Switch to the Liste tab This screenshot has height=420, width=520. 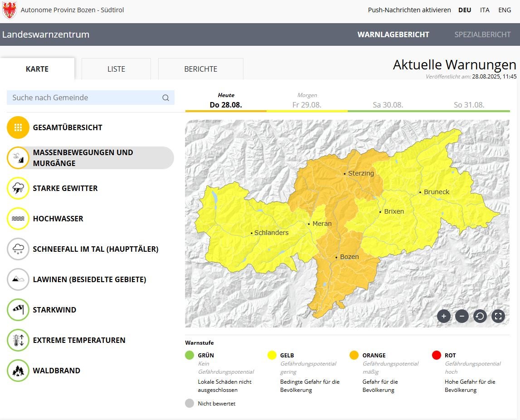(x=116, y=69)
